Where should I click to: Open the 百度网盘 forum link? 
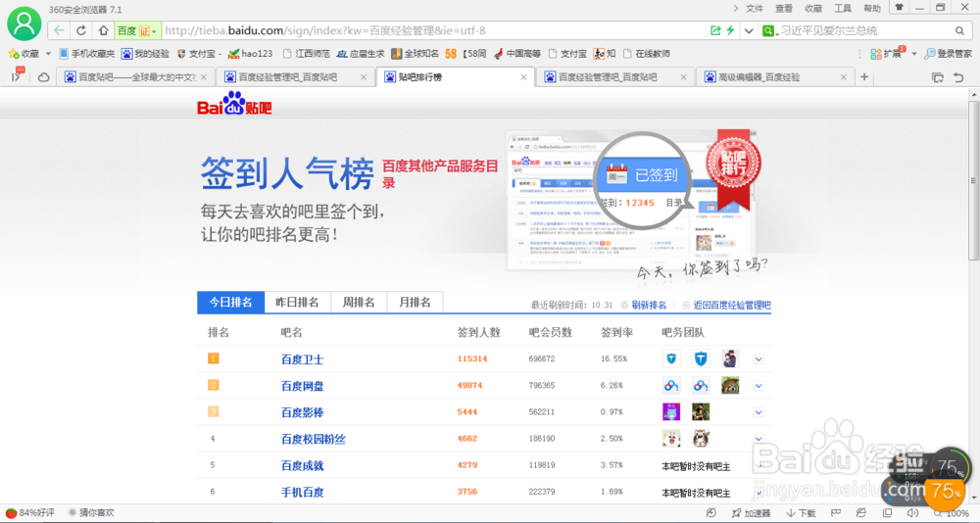[303, 386]
